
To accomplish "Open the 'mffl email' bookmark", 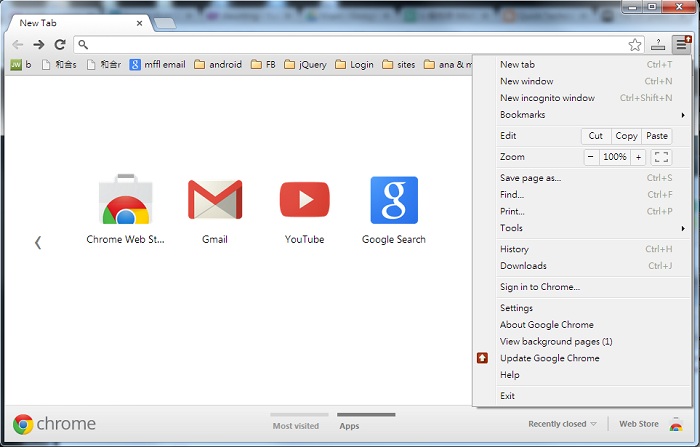I will (x=158, y=65).
